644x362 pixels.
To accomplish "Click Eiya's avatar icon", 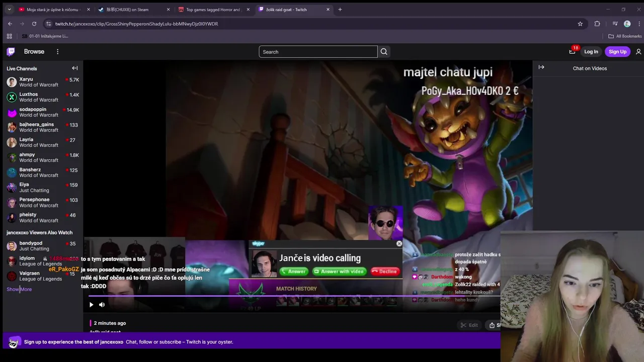I will point(12,188).
